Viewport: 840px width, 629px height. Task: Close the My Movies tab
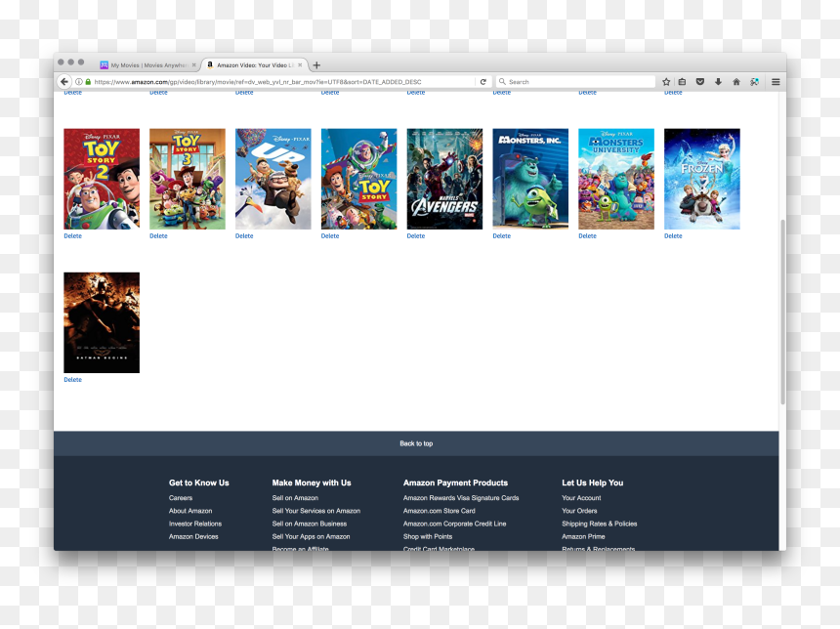tap(194, 65)
